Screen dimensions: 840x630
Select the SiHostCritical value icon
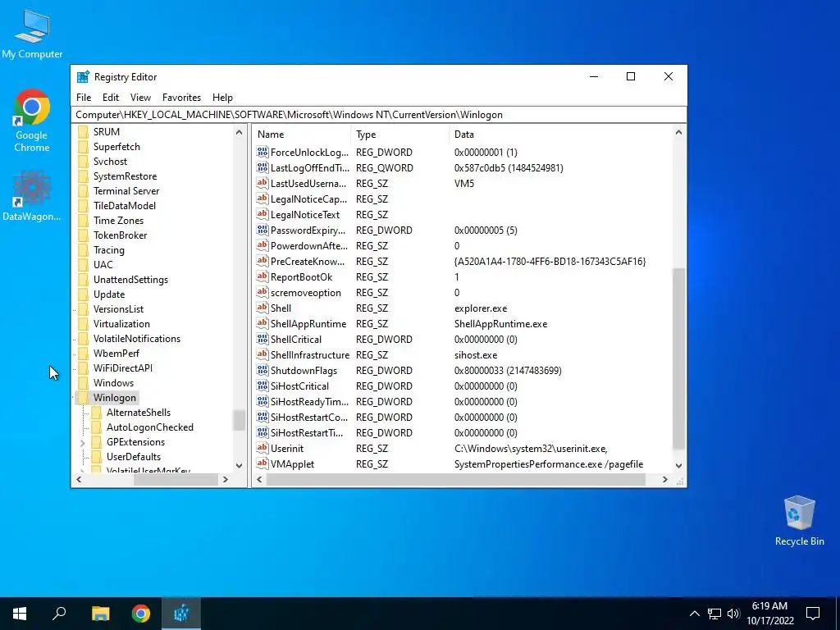(x=262, y=386)
